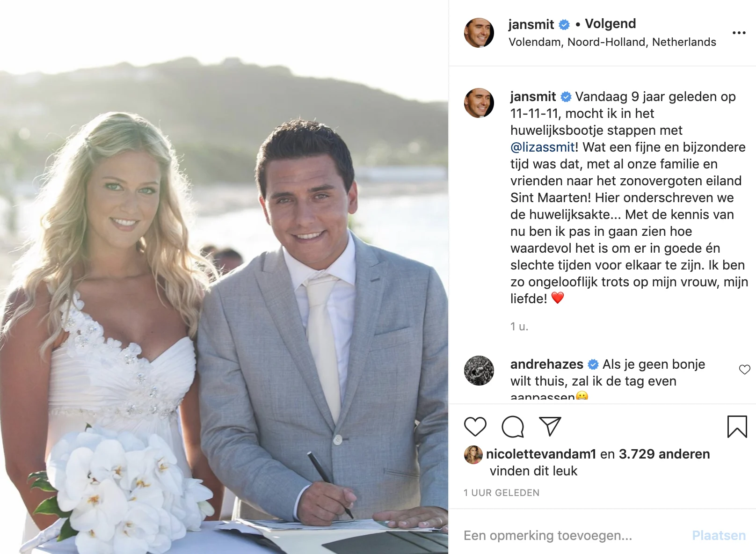Open the 1 UUR GELEDEN timestamp
Viewport: 756px width, 554px height.
(x=502, y=493)
